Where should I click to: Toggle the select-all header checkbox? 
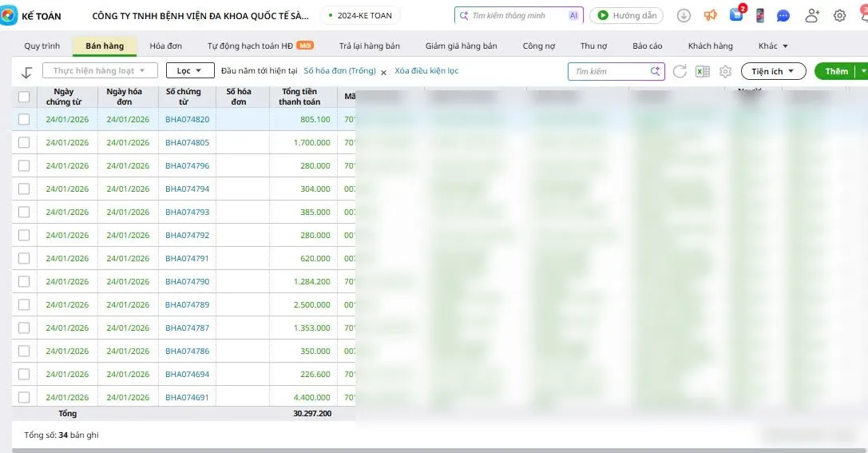pyautogui.click(x=24, y=97)
